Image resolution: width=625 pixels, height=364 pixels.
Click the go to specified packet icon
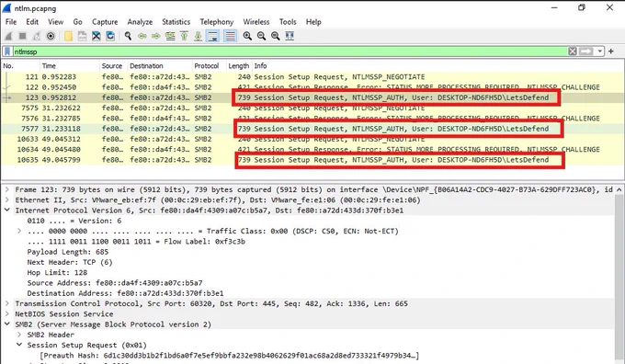tap(170, 36)
